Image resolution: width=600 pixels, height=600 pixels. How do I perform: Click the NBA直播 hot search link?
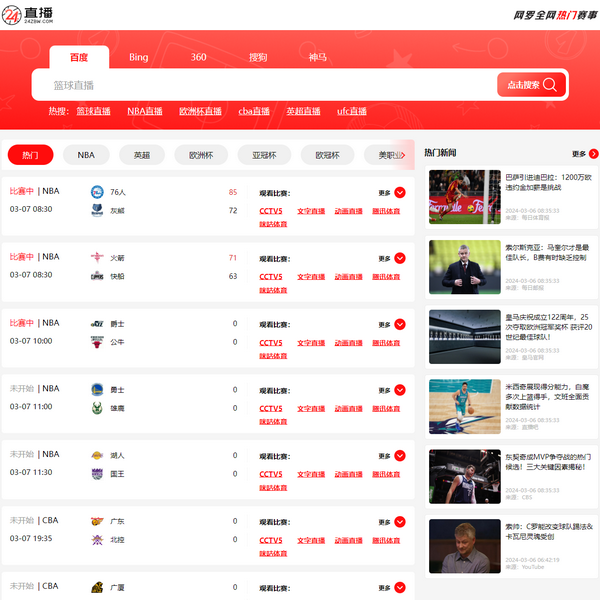[145, 111]
